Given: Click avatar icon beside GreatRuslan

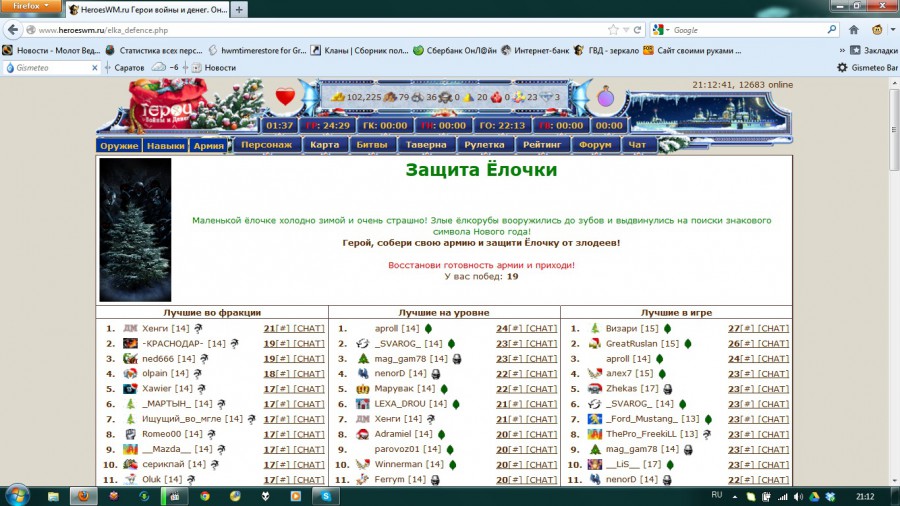Looking at the screenshot, I should pyautogui.click(x=595, y=344).
